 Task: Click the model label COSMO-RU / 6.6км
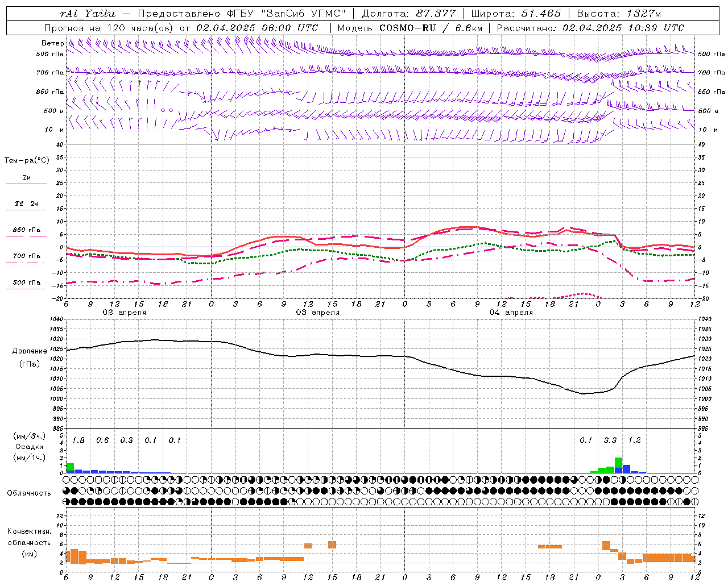431,28
